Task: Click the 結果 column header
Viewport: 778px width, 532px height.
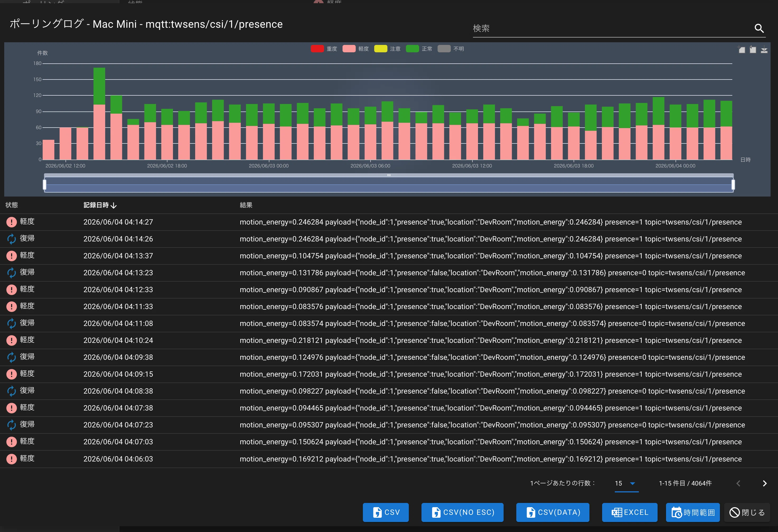Action: tap(246, 205)
